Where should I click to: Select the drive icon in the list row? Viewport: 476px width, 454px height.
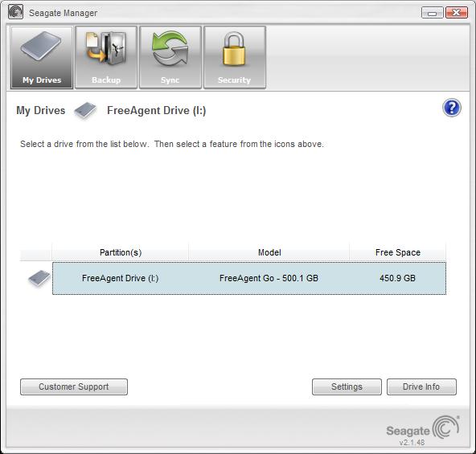pyautogui.click(x=39, y=278)
